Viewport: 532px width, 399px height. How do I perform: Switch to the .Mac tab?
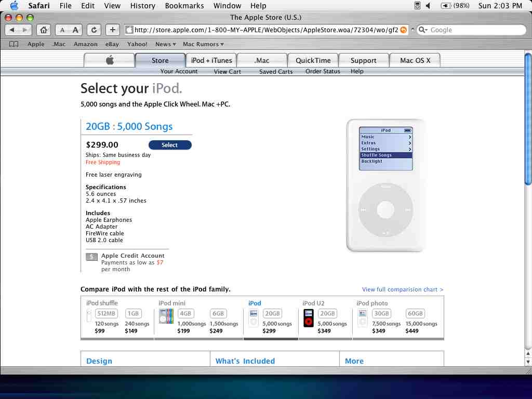pyautogui.click(x=262, y=60)
